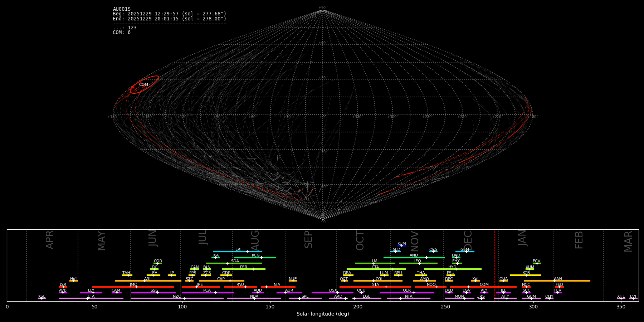
Task: Click the DEC month label
Action: (x=468, y=240)
